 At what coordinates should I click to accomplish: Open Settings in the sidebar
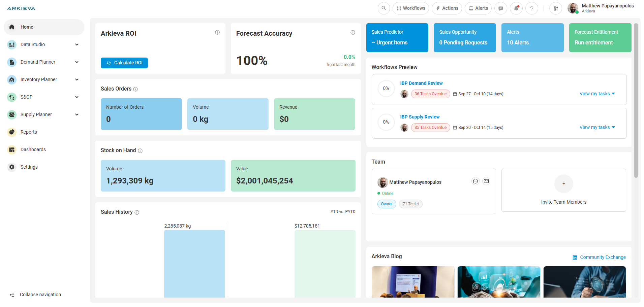(x=44, y=167)
